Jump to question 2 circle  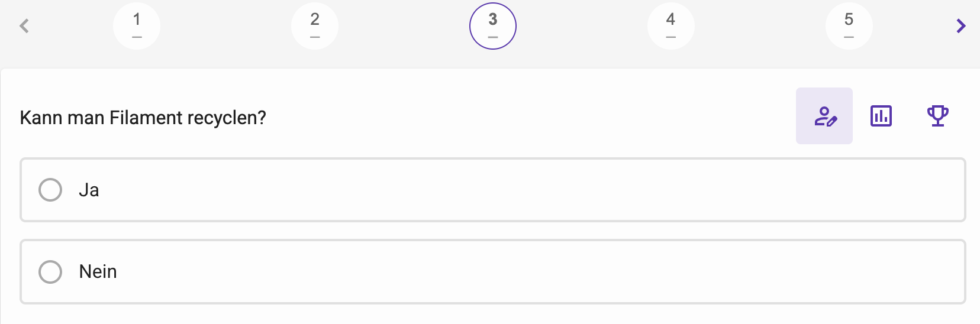pyautogui.click(x=315, y=26)
